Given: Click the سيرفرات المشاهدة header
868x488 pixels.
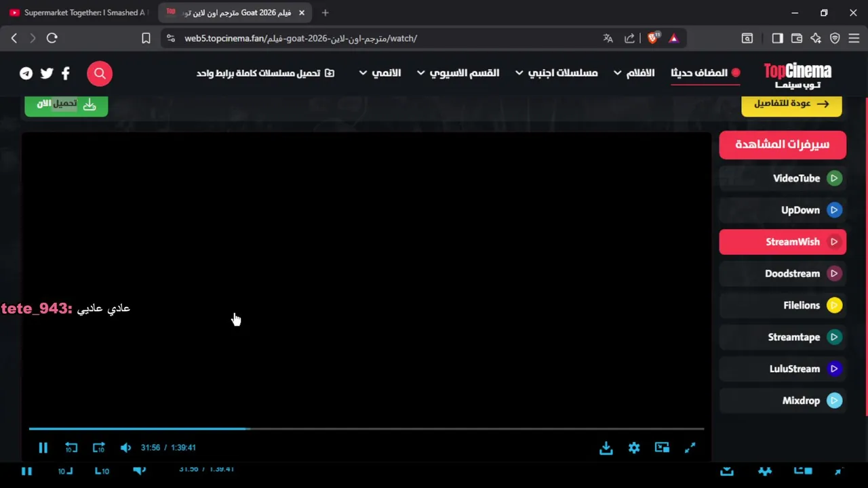Looking at the screenshot, I should [x=783, y=144].
